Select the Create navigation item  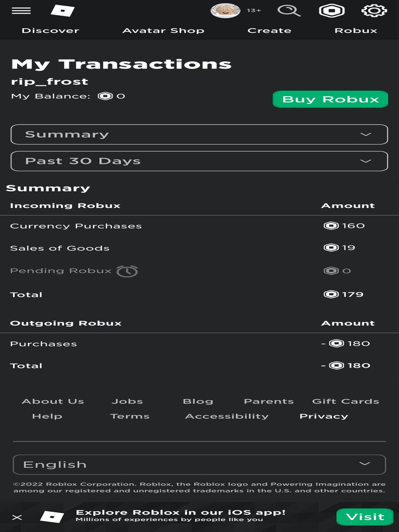coord(270,31)
